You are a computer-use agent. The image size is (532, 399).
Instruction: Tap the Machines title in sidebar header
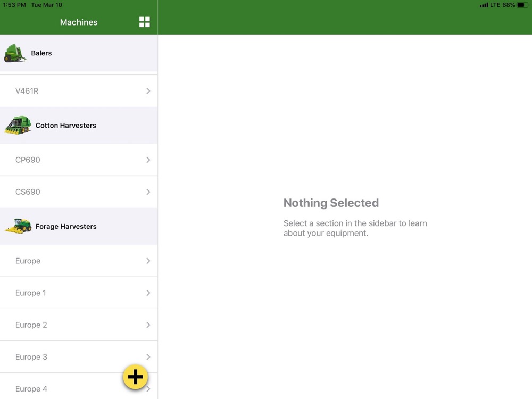(x=79, y=22)
